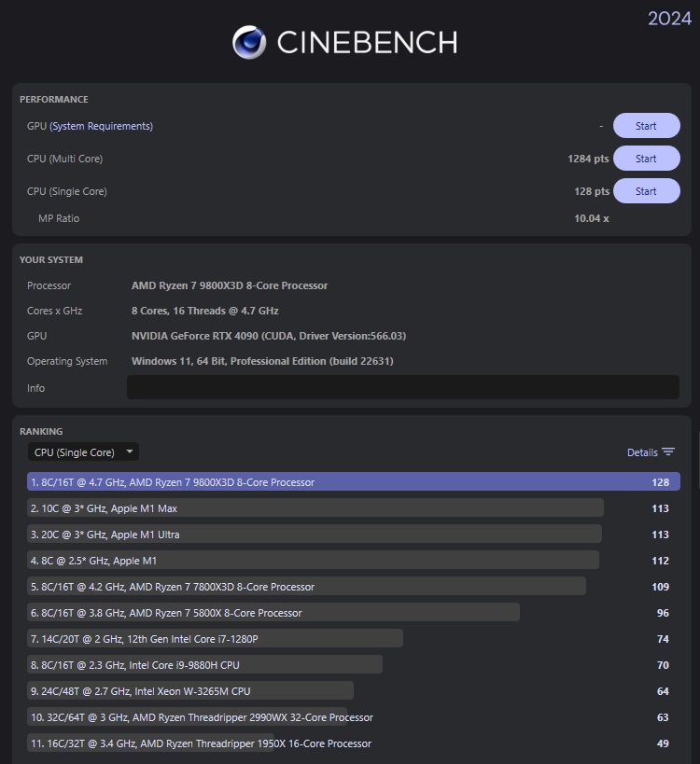Click the 128 pts single core score

coord(592,191)
